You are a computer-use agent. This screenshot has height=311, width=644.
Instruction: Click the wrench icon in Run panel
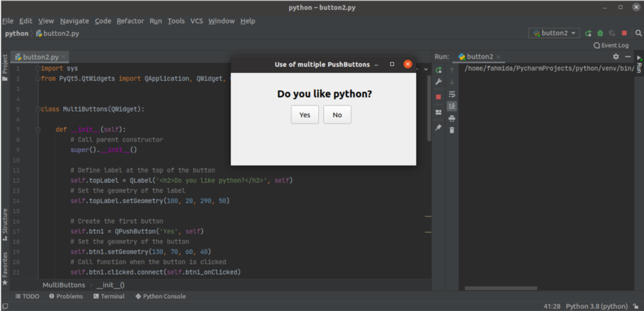click(x=439, y=82)
